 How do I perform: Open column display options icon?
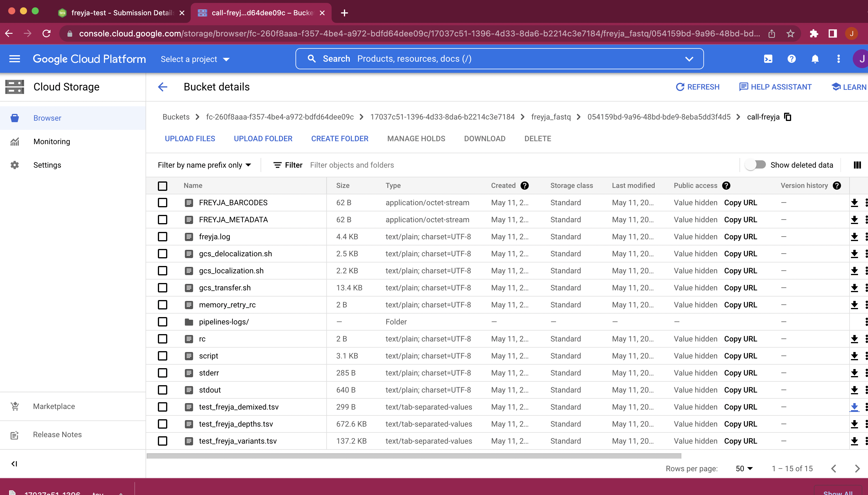click(857, 165)
